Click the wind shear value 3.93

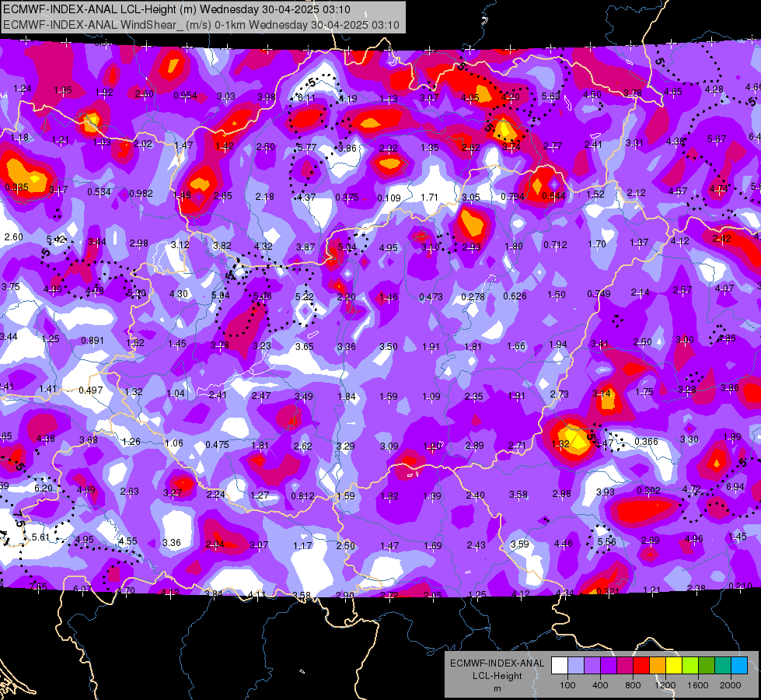pyautogui.click(x=606, y=492)
